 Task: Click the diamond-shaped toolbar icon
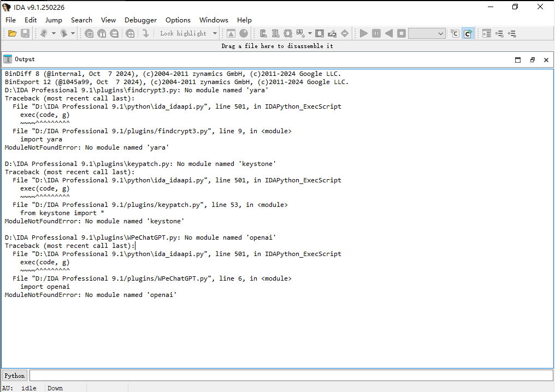click(x=345, y=33)
